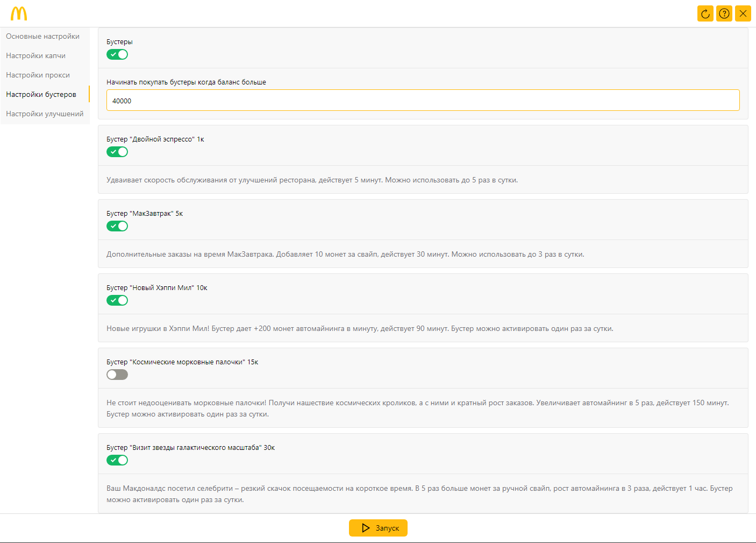756x543 pixels.
Task: Click the title Бустер "Новый Хэппи Мил" 10к
Action: 157,288
